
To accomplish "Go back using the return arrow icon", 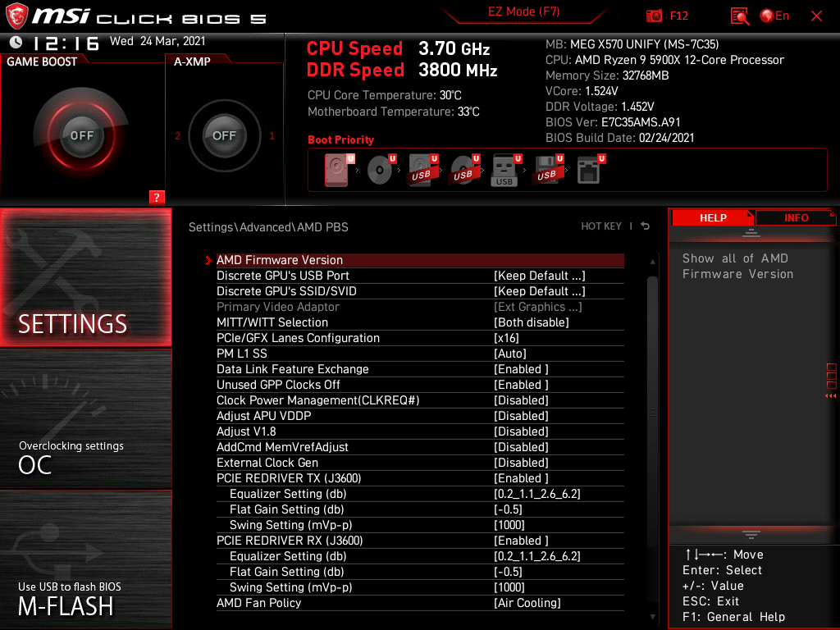I will [x=646, y=226].
